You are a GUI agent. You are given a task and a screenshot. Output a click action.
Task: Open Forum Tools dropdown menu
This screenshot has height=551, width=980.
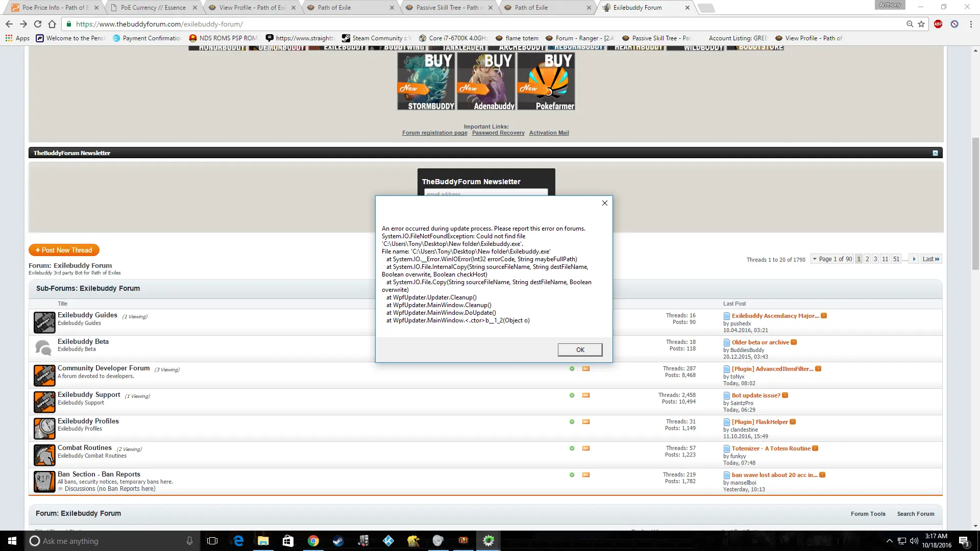[x=868, y=514]
